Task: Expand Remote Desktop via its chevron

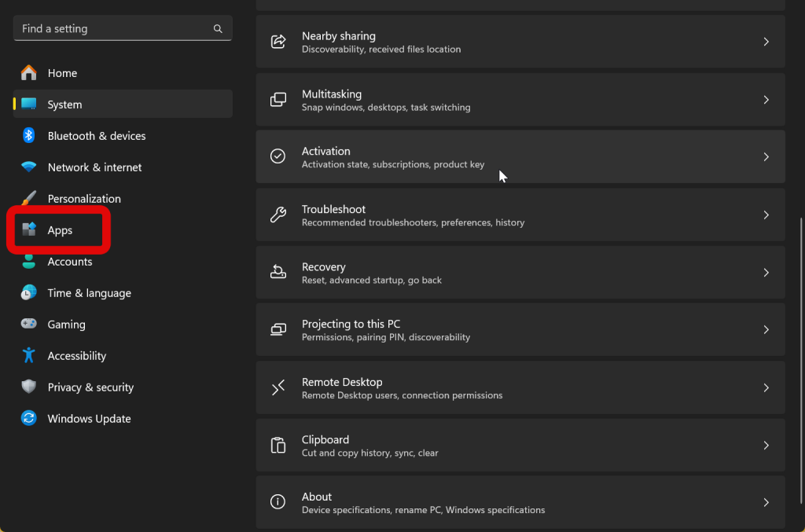Action: [766, 387]
